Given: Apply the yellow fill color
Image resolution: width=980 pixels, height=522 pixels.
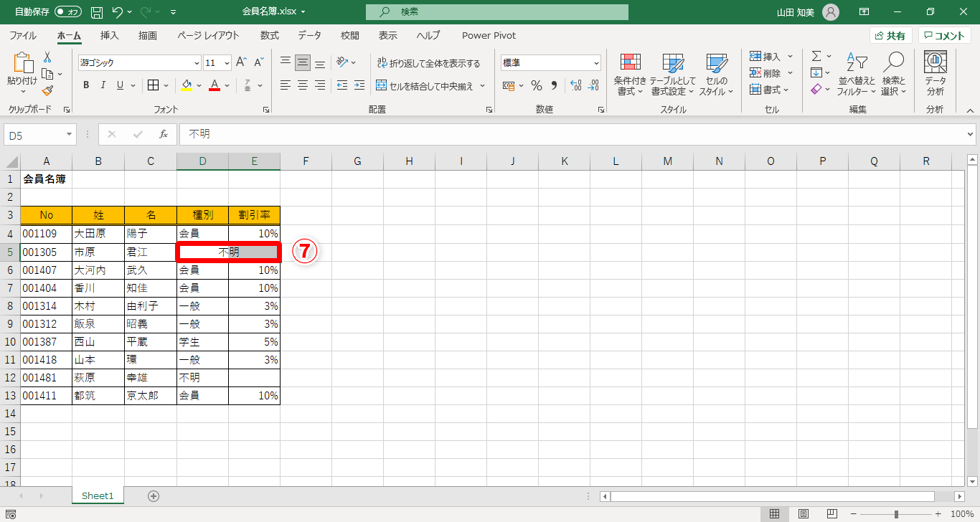Looking at the screenshot, I should [x=187, y=85].
